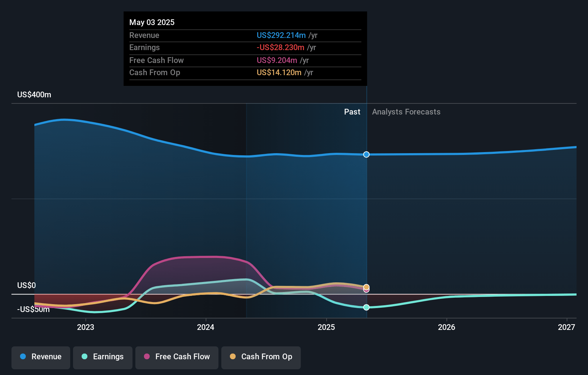Click the 'Free Cash Flow' row label in tooltip
The image size is (588, 375).
[x=156, y=60]
